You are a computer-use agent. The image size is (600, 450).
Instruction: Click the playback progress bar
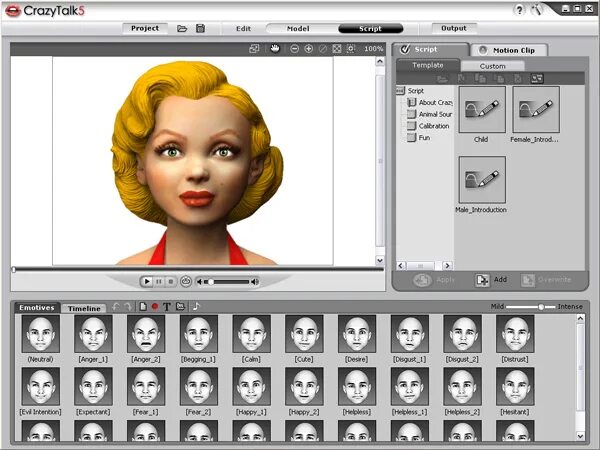[x=198, y=269]
